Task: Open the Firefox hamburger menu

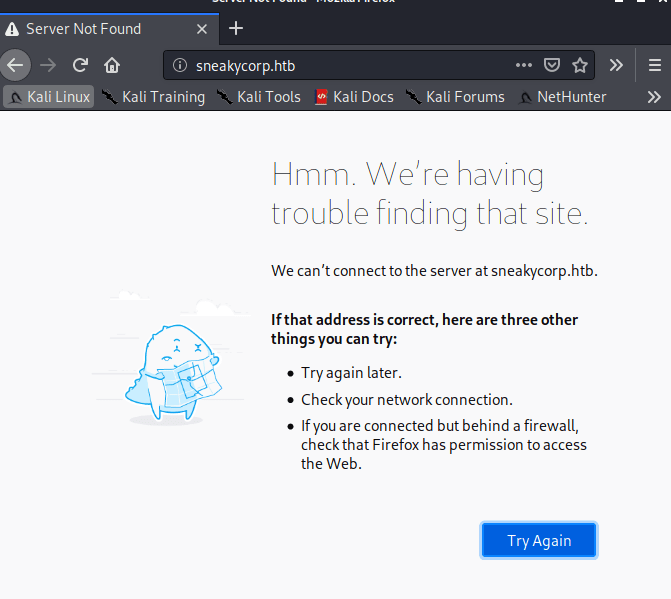Action: click(x=655, y=65)
